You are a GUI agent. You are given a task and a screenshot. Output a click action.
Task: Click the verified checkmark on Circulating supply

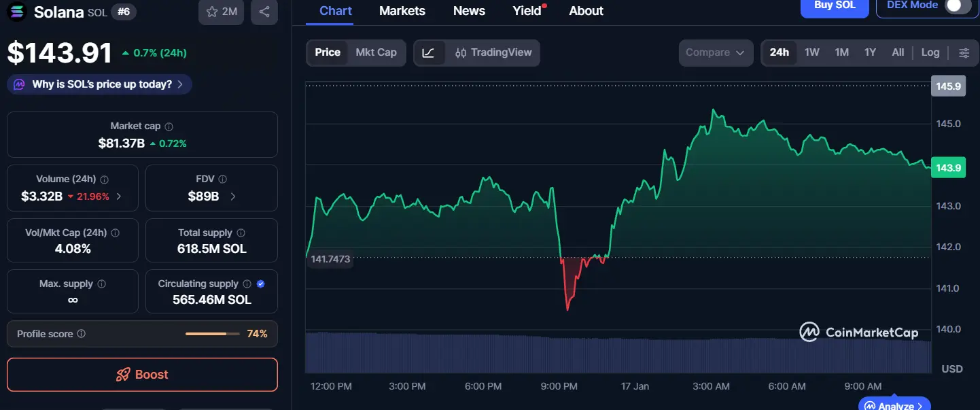tap(259, 284)
